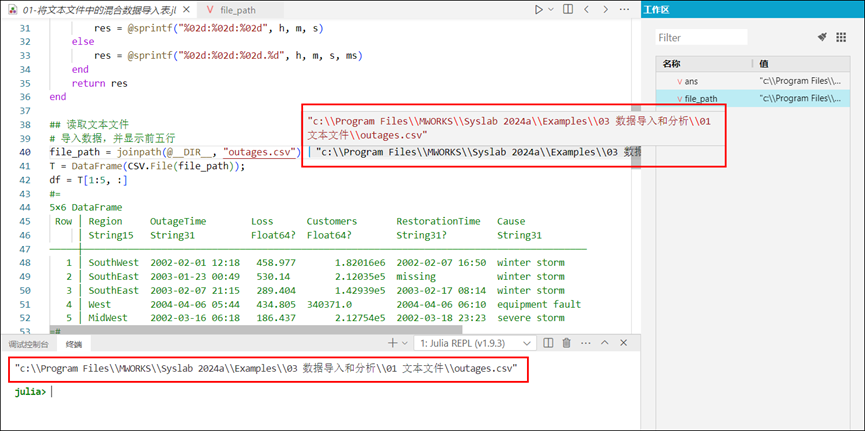Image resolution: width=865 pixels, height=431 pixels.
Task: Add new terminal with plus icon
Action: (392, 343)
